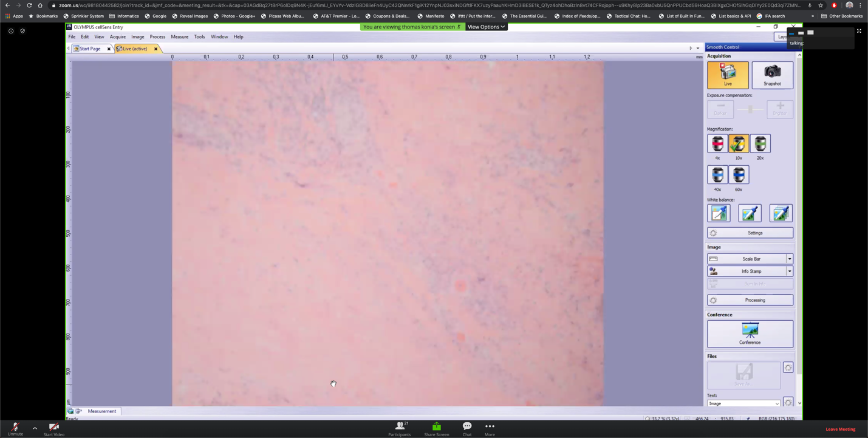Open gear settings next to Text dropdown
The width and height of the screenshot is (868, 438).
point(788,402)
